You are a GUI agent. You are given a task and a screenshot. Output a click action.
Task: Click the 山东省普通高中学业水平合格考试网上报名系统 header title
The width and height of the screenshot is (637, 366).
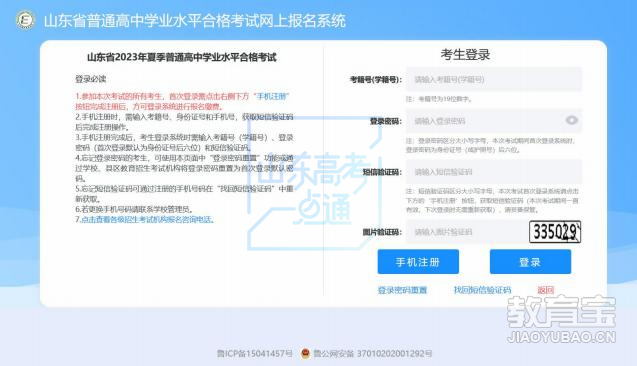click(195, 21)
